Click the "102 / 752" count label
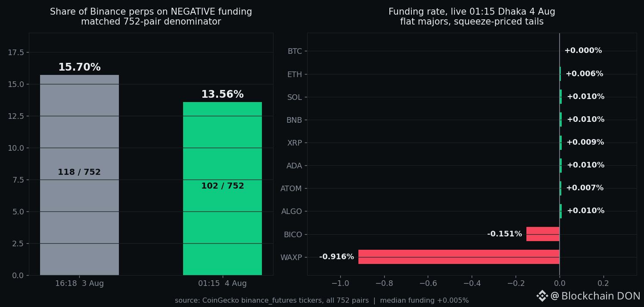This screenshot has width=644, height=307. click(223, 186)
